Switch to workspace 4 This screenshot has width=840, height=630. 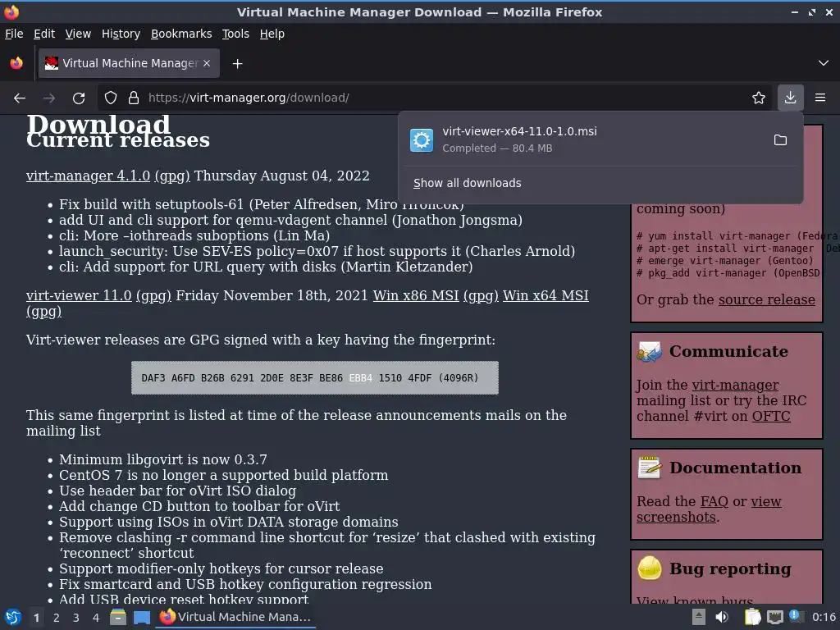pos(96,618)
